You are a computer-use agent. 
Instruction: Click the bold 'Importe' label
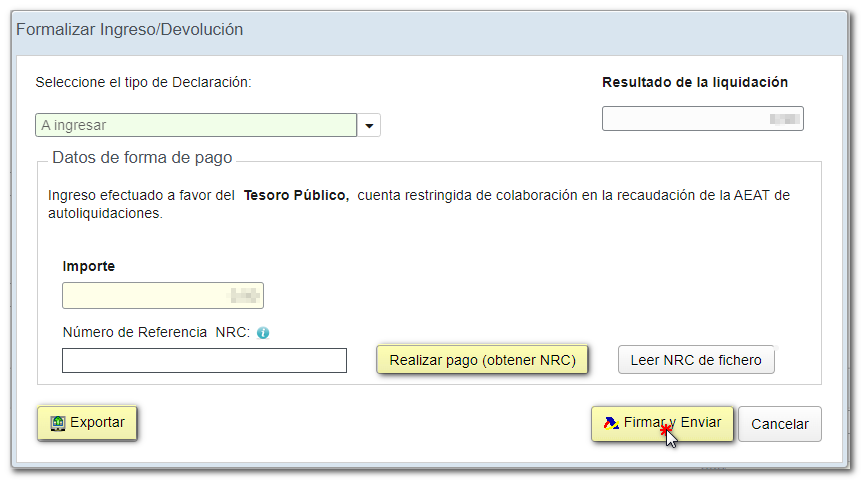[x=89, y=266]
